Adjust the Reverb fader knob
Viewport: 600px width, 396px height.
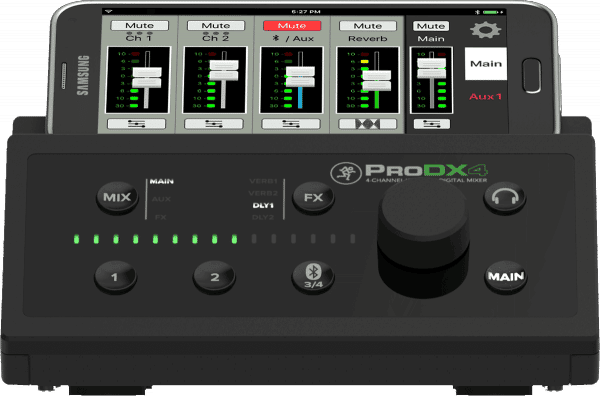point(377,81)
